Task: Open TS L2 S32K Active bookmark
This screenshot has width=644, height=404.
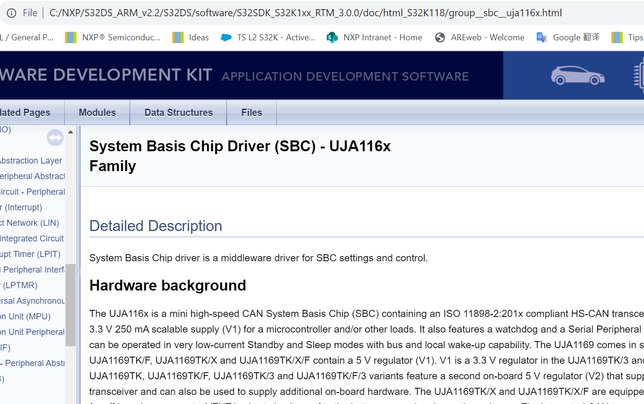Action: [x=268, y=38]
